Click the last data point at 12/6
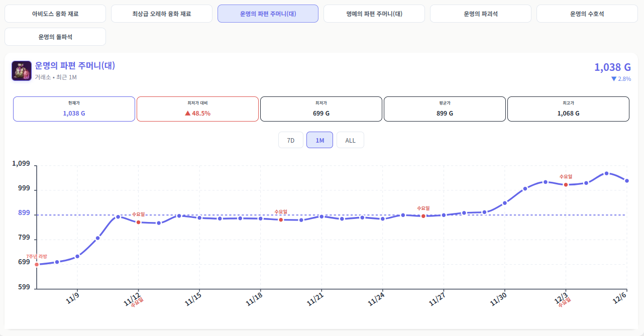 (627, 181)
